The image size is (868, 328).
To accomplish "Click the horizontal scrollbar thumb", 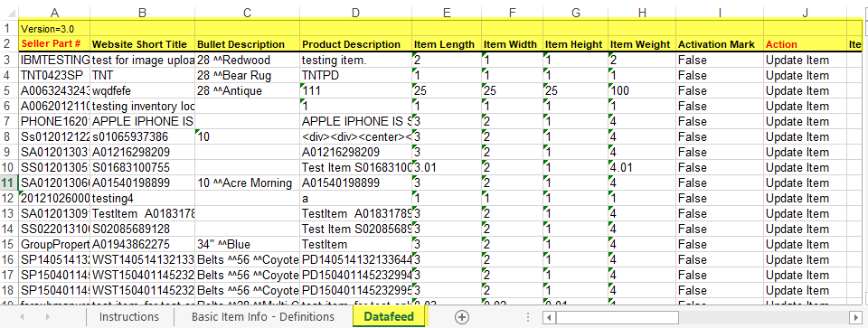I will pyautogui.click(x=618, y=317).
